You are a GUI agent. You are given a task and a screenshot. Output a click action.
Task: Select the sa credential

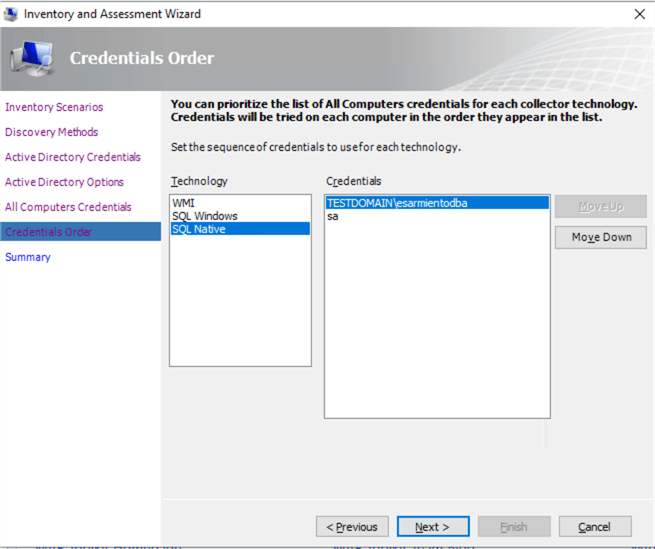437,216
